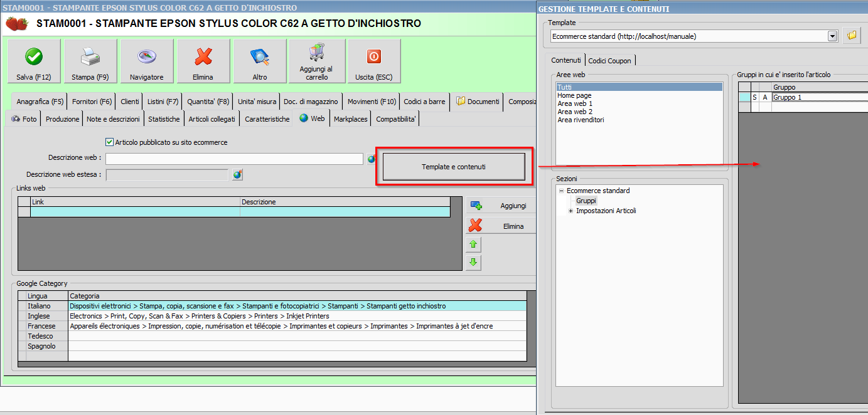Click the Francese category cell Appareils électroniques
The image size is (868, 415).
click(297, 326)
